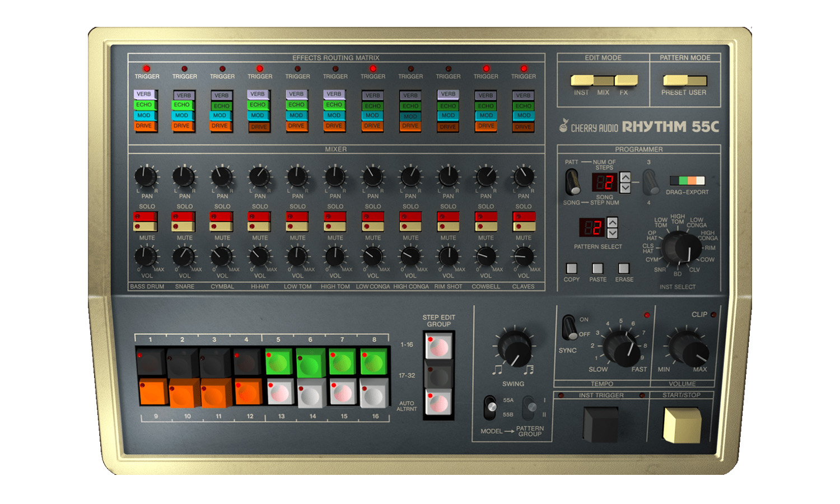Solo the Rim Shot channel
Viewport: 840px width, 504px height.
(x=448, y=217)
